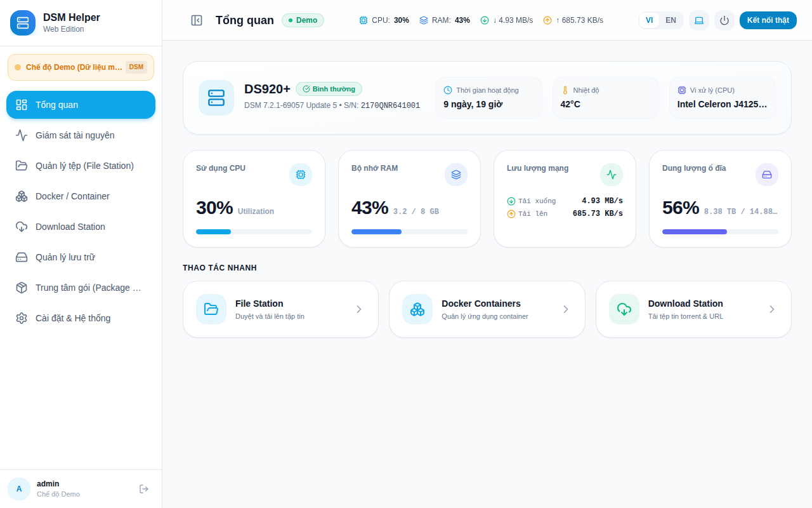This screenshot has height=508, width=812.
Task: Click the laptop display icon in header
Action: (699, 20)
